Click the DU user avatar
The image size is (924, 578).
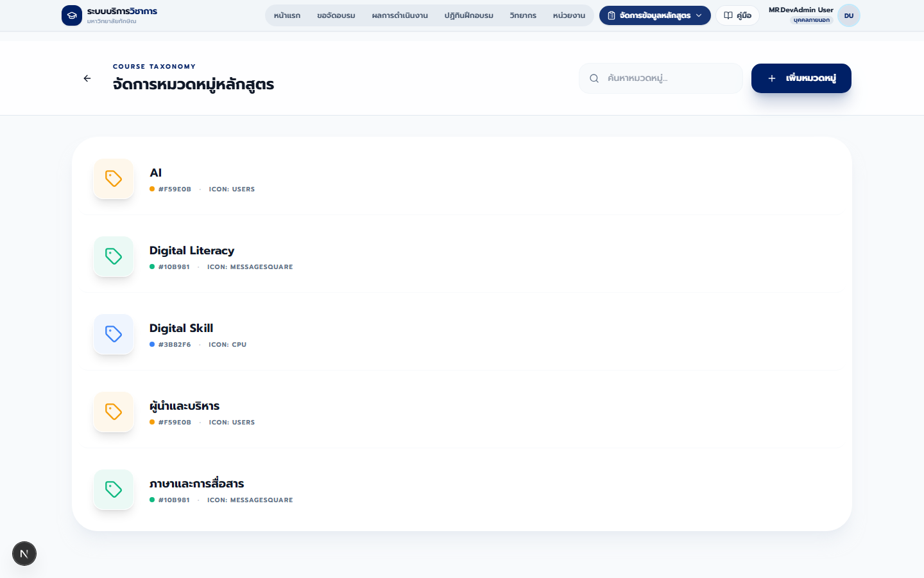[849, 15]
